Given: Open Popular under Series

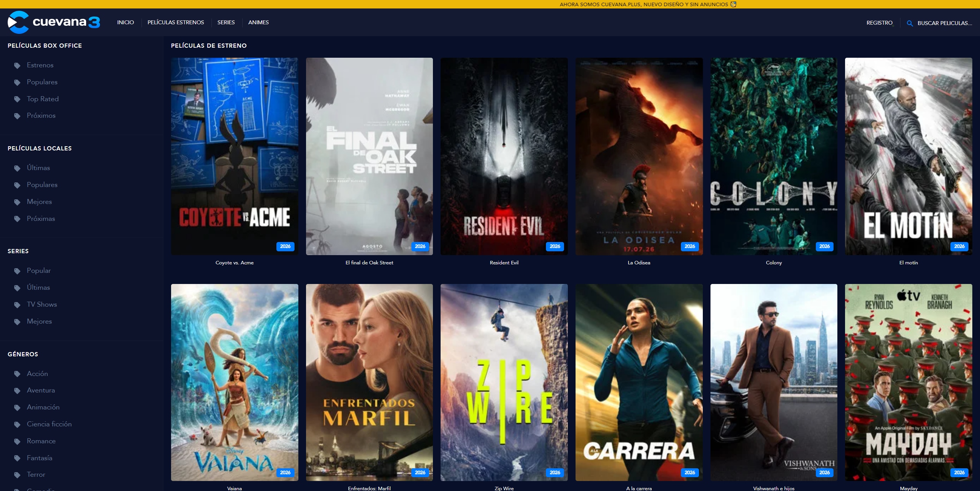Looking at the screenshot, I should 39,271.
